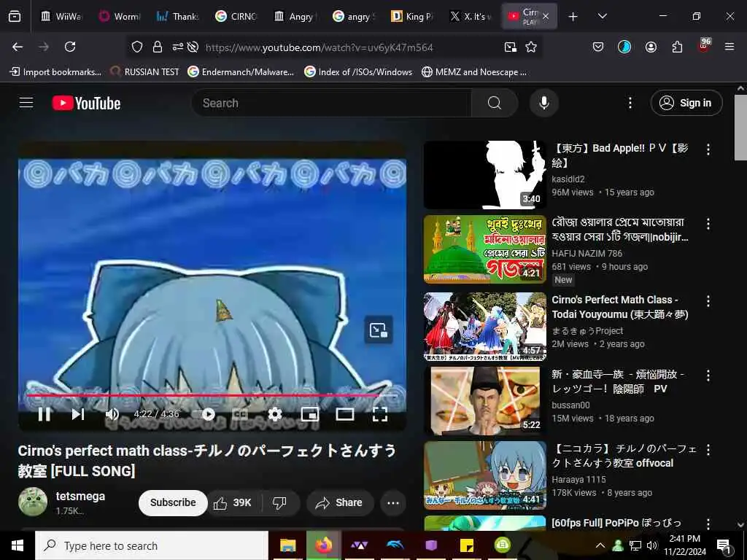Open options for Bad Apple video
The width and height of the screenshot is (747, 560).
(708, 149)
